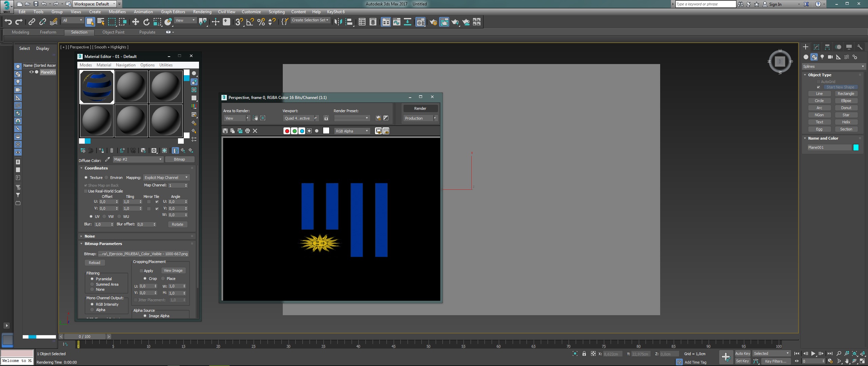Expand the Noise rollout

(90, 236)
